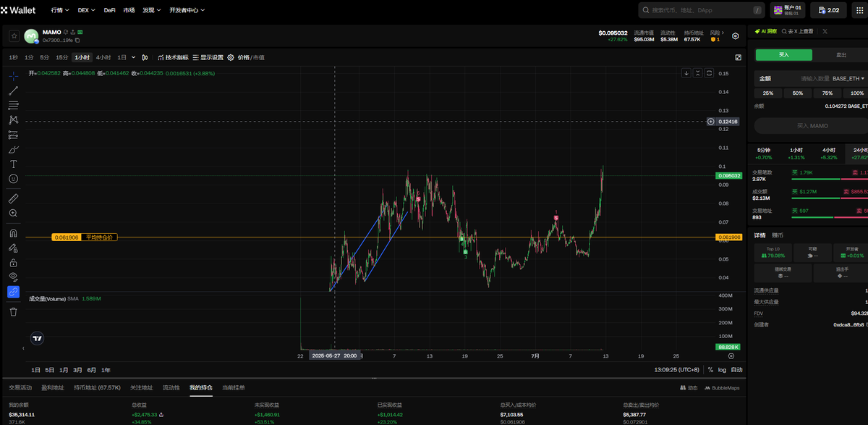Toggle auto scale (自动) on the price axis
This screenshot has width=868, height=425.
736,370
